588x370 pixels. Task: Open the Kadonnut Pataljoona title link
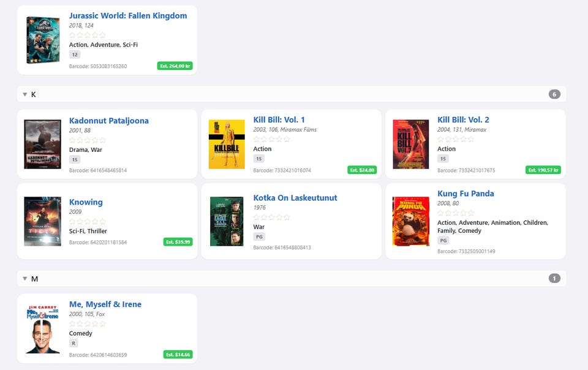[109, 121]
